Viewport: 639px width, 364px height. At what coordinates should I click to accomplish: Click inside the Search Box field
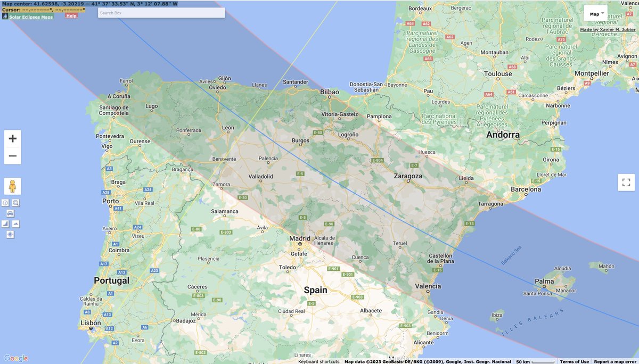point(161,13)
